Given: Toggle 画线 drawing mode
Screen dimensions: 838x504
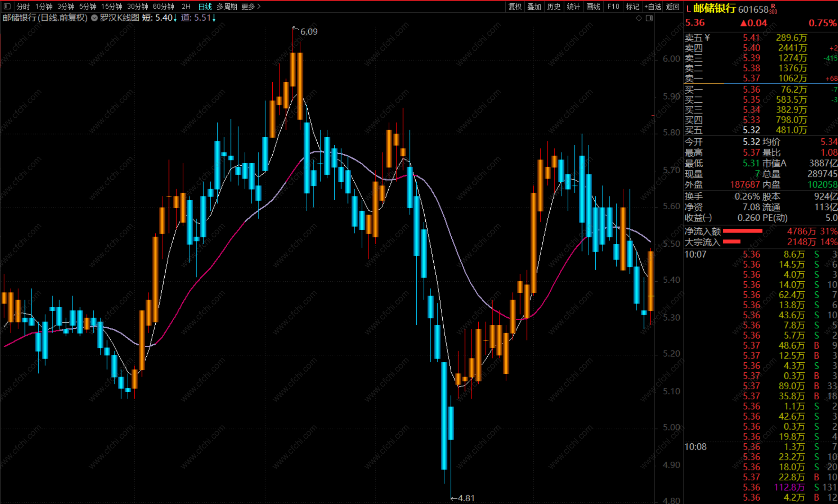Looking at the screenshot, I should click(x=593, y=6).
